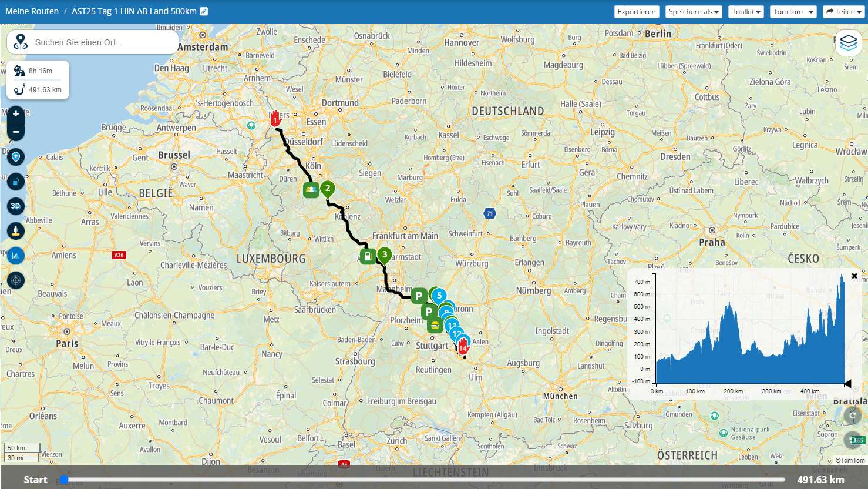Viewport: 868px width, 489px height.
Task: Toggle the elevation profile chart button
Action: point(16,255)
